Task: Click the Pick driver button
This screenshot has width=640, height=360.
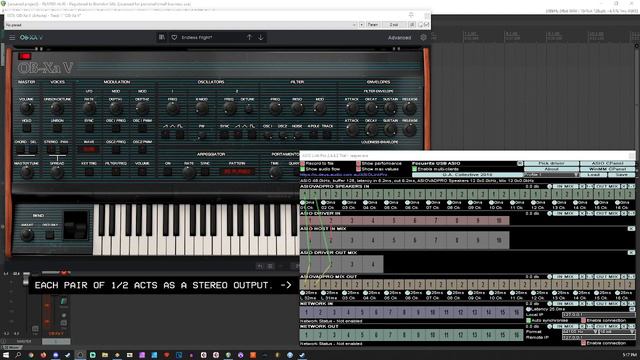Action: coord(551,163)
